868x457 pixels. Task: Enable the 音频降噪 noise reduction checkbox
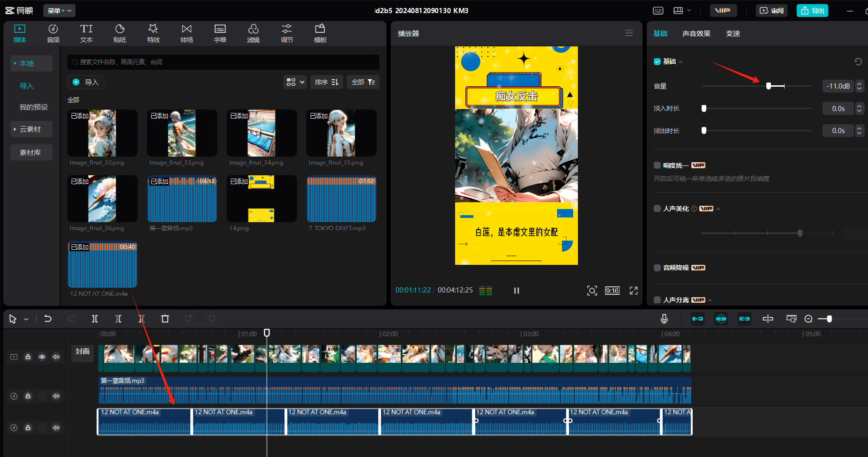[657, 268]
